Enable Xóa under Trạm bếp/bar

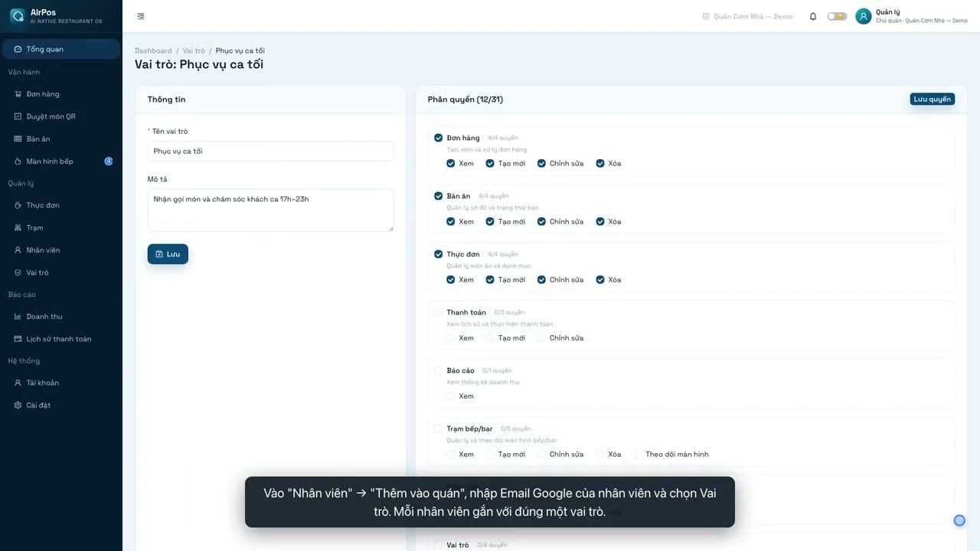(x=600, y=454)
